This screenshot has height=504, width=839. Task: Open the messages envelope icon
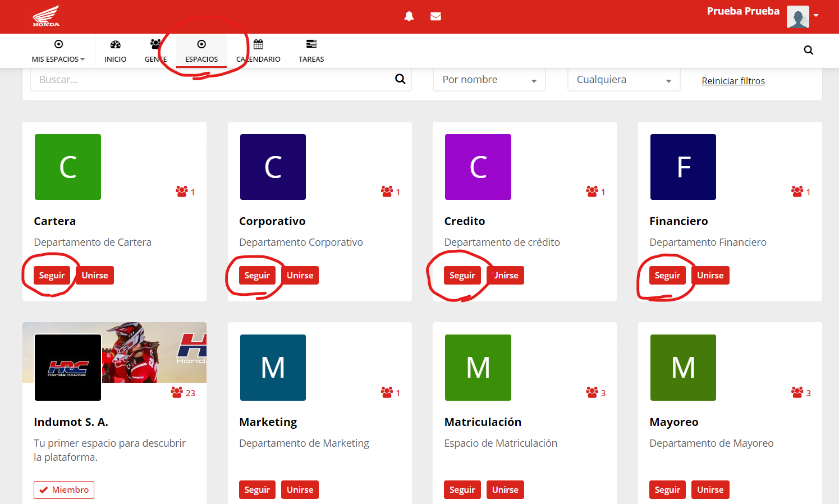click(435, 16)
